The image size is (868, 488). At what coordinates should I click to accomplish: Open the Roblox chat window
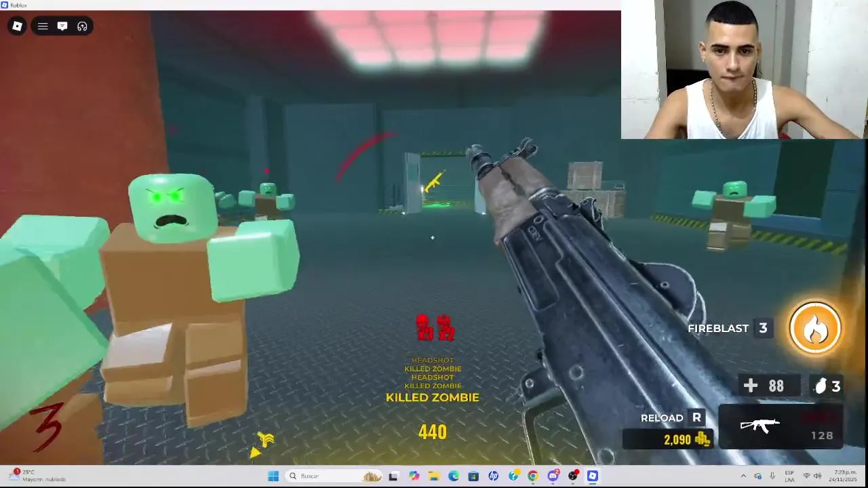click(62, 26)
